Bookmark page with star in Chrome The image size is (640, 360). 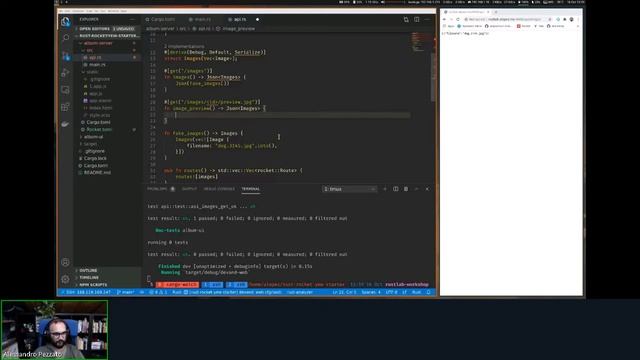(x=550, y=19)
